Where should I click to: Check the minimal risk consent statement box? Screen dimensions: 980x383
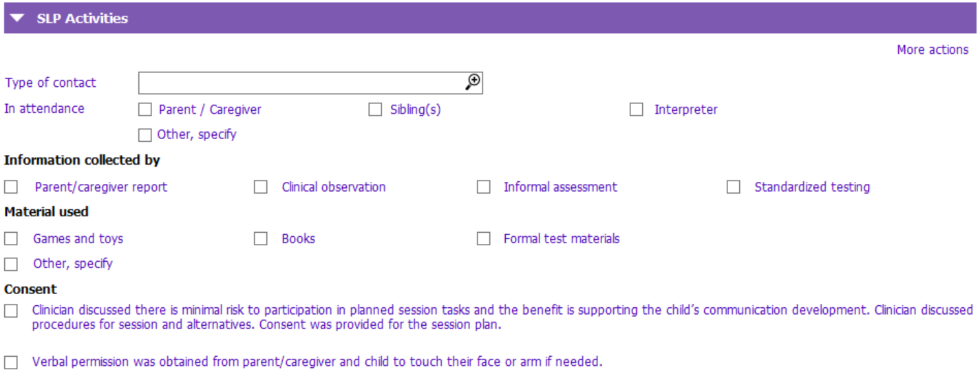coord(11,311)
